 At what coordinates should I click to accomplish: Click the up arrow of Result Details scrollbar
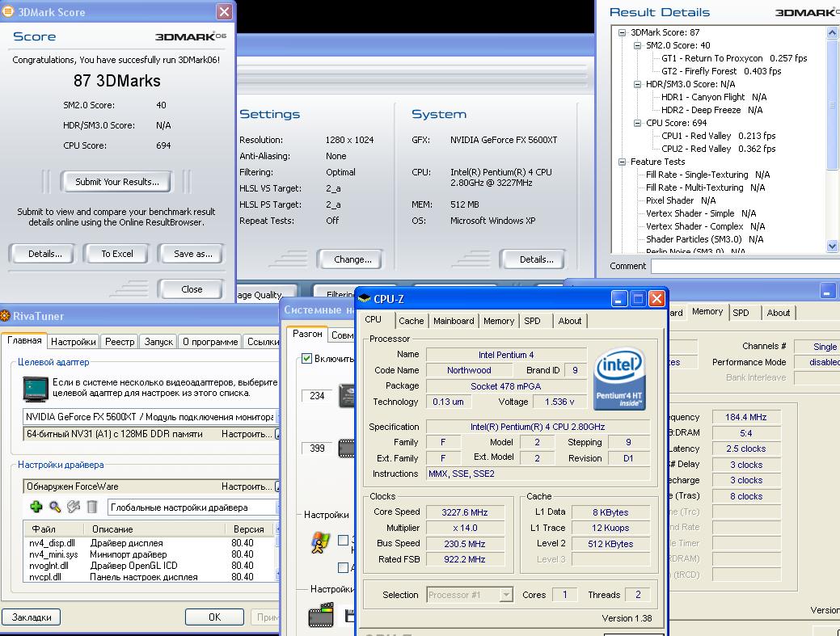coord(832,32)
